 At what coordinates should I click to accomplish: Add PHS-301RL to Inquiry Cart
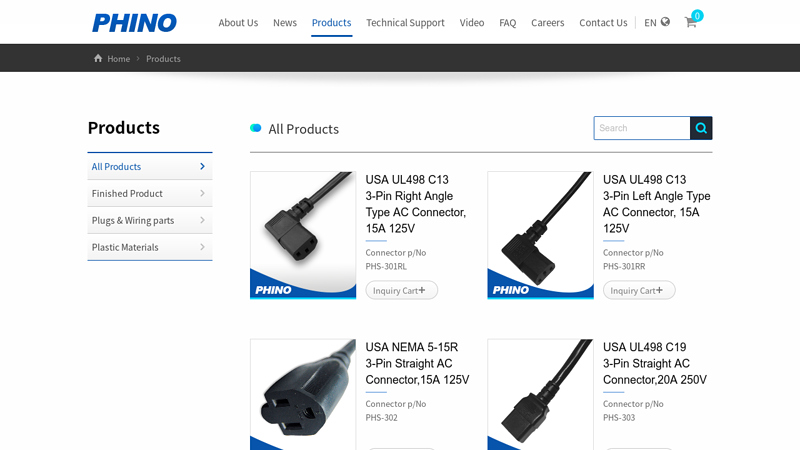pyautogui.click(x=402, y=290)
